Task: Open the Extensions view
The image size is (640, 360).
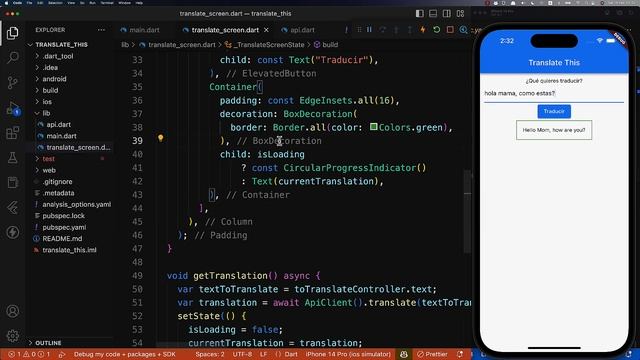Action: (x=13, y=133)
